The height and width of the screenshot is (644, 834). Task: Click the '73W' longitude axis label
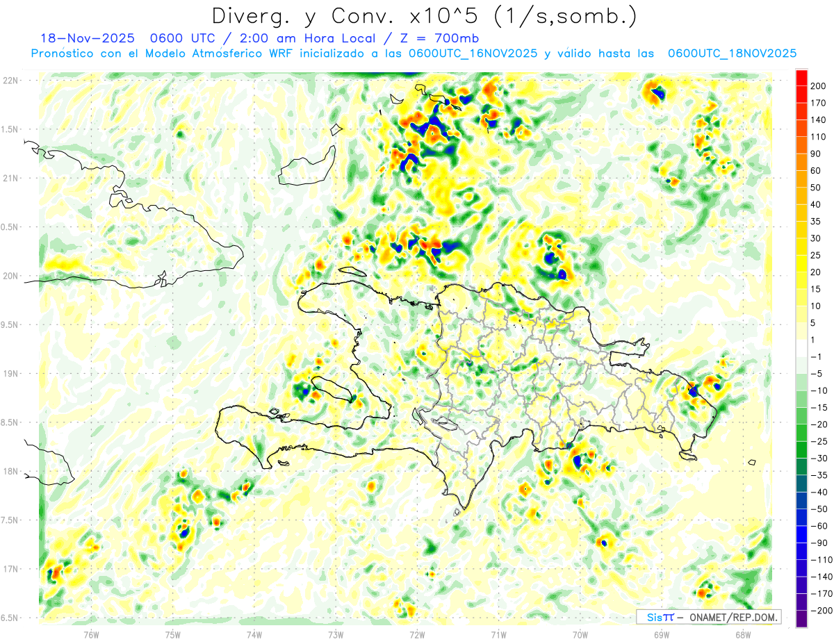point(336,634)
